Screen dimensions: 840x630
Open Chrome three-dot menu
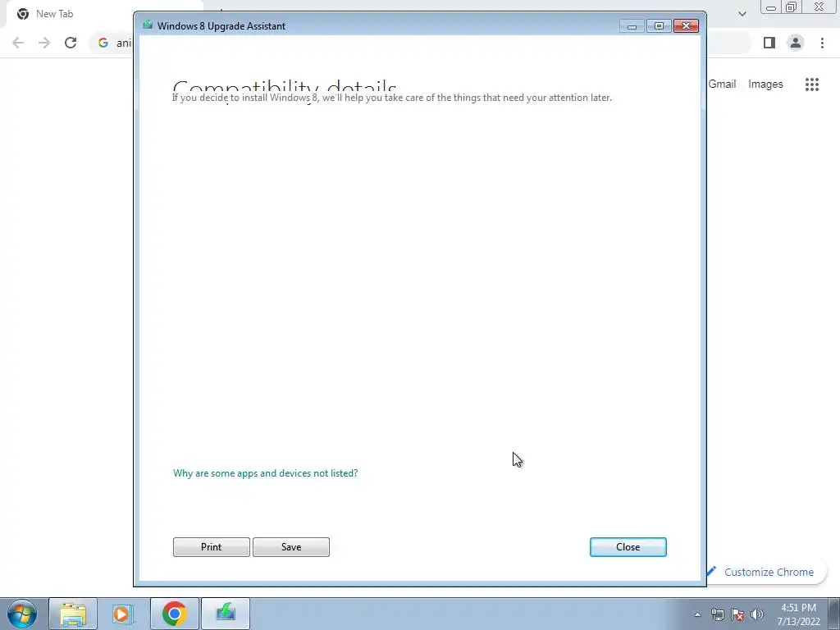coord(822,43)
